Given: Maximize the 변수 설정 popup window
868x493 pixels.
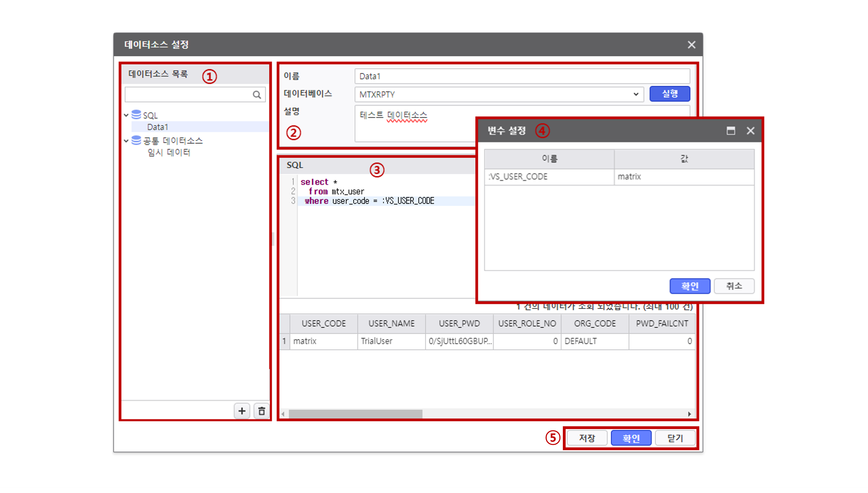Looking at the screenshot, I should [731, 131].
